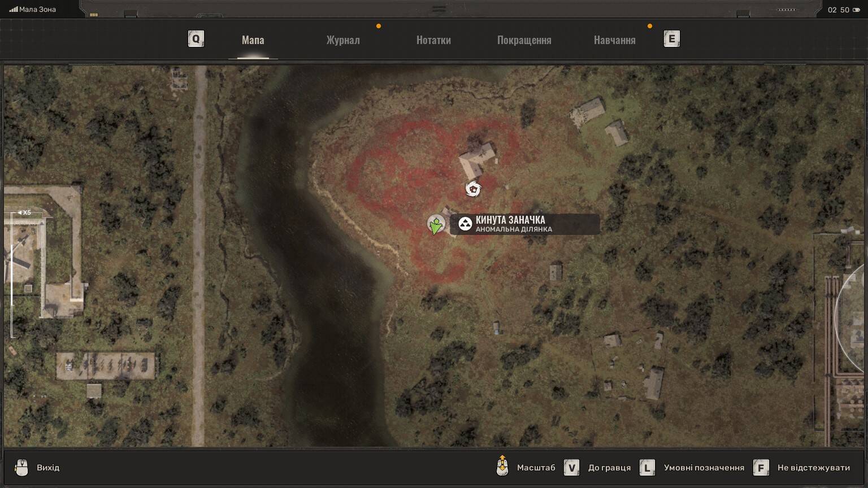Viewport: 868px width, 488px height.
Task: Center map with До гравця
Action: 609,468
